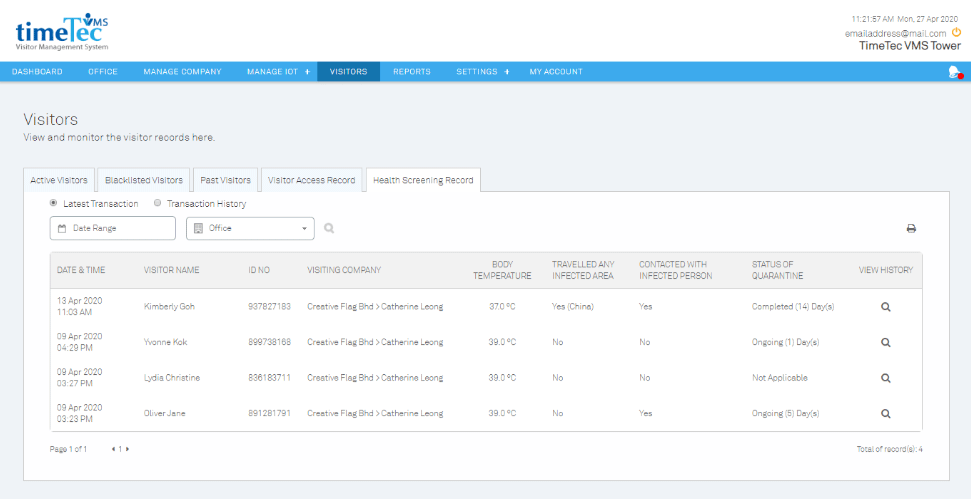
Task: Click ID number 891281791
Action: [x=269, y=414]
